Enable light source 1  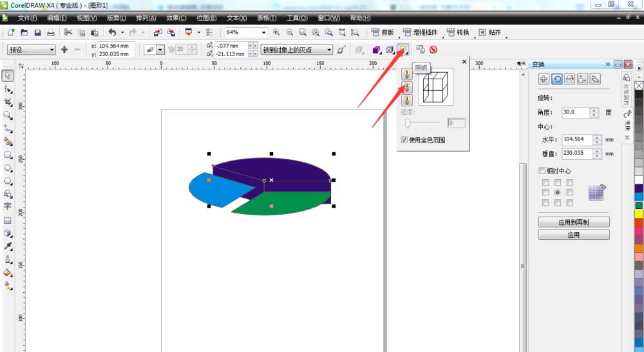(x=406, y=74)
